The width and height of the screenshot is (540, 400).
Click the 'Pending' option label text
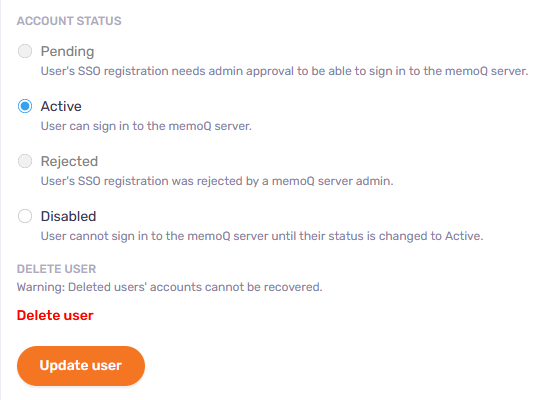click(67, 52)
